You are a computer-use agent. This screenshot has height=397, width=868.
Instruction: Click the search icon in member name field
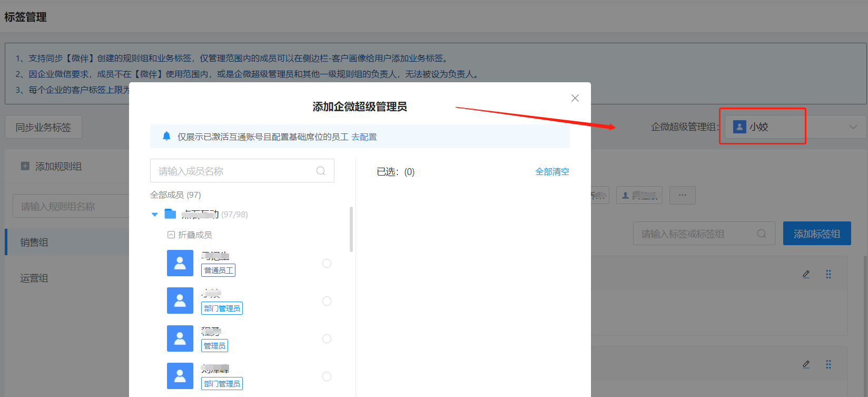(x=320, y=171)
